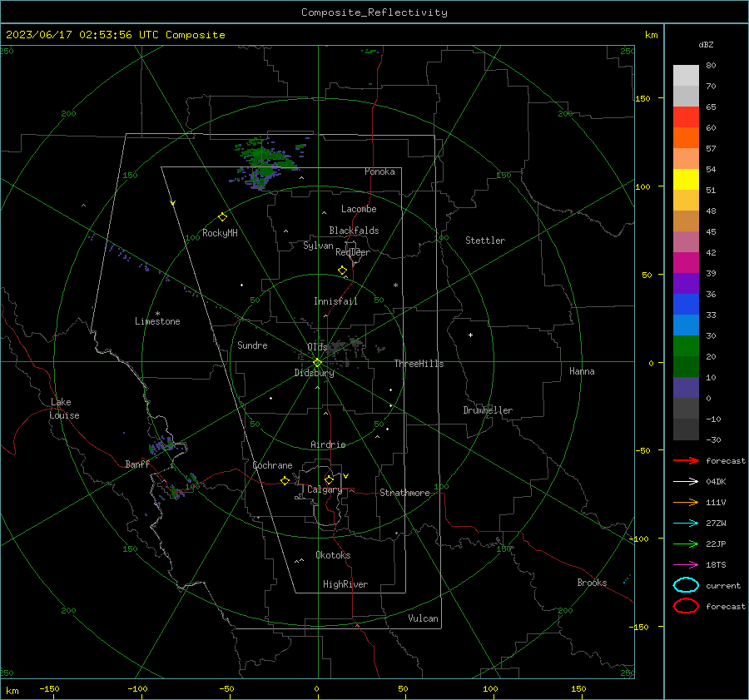Click the Lacombe town label
This screenshot has width=749, height=700.
pyautogui.click(x=359, y=209)
